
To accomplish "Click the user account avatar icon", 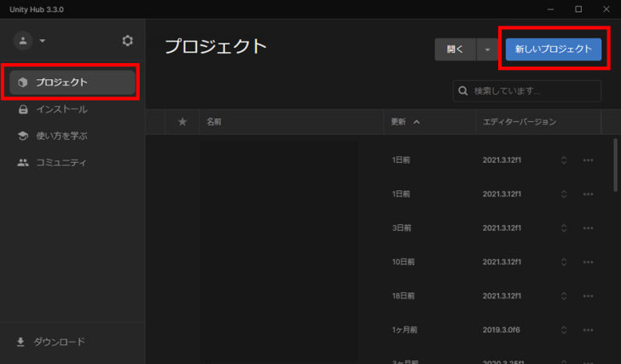I will [x=23, y=40].
